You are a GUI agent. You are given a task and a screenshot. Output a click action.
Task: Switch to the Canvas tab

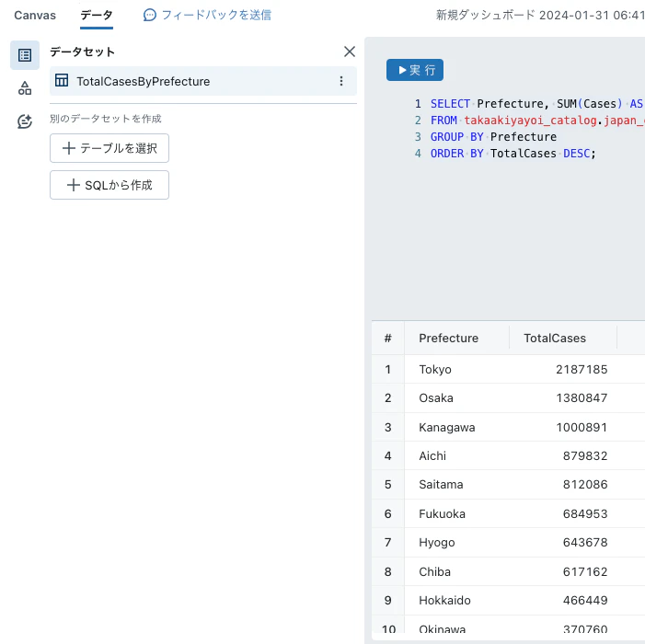pos(35,16)
